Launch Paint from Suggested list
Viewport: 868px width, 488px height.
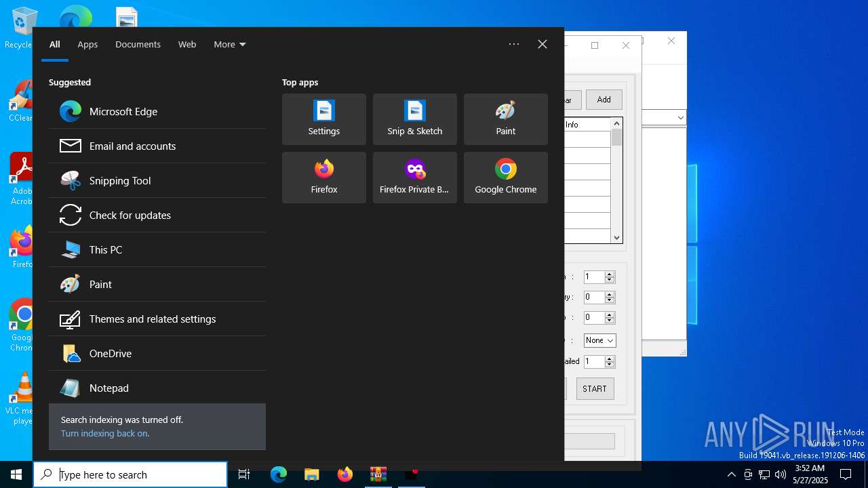point(157,284)
